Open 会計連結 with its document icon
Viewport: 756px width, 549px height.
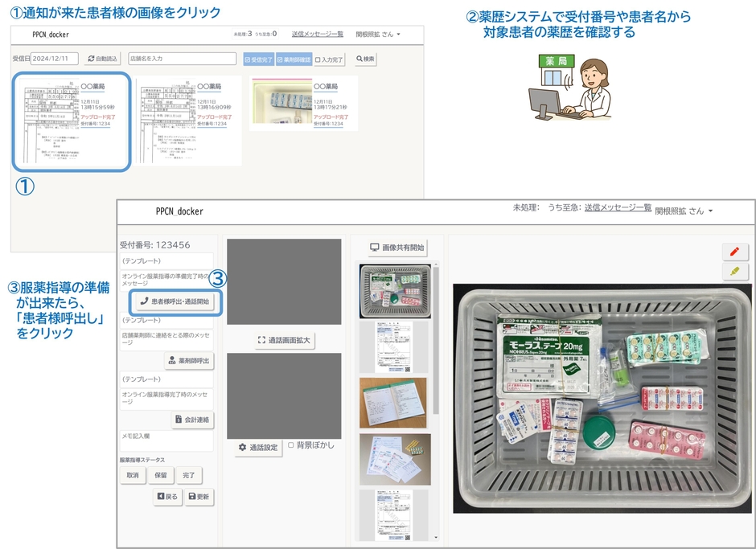click(178, 419)
